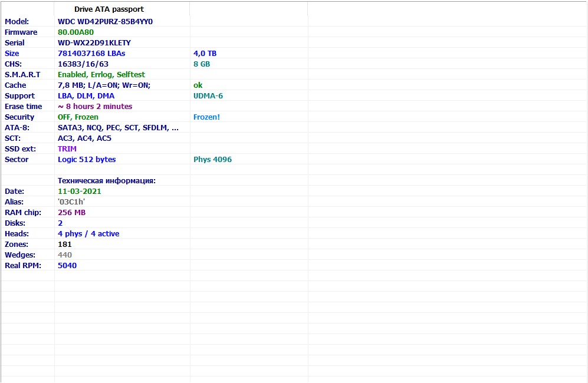Click the 'Phys 4096' sector value

[x=213, y=160]
